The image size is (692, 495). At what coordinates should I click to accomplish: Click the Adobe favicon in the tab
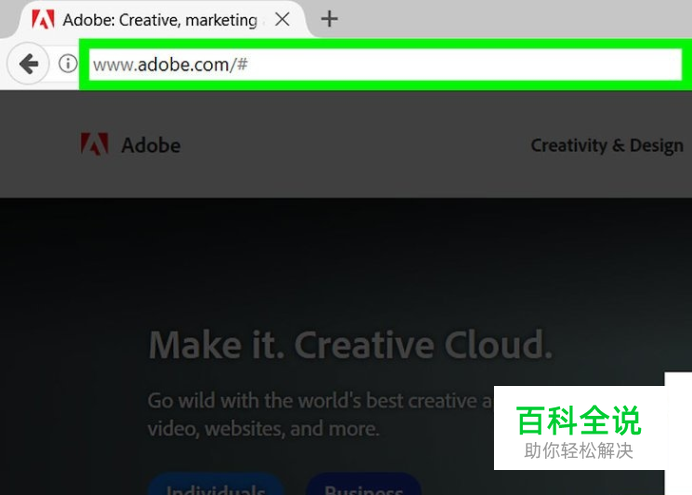pos(43,19)
